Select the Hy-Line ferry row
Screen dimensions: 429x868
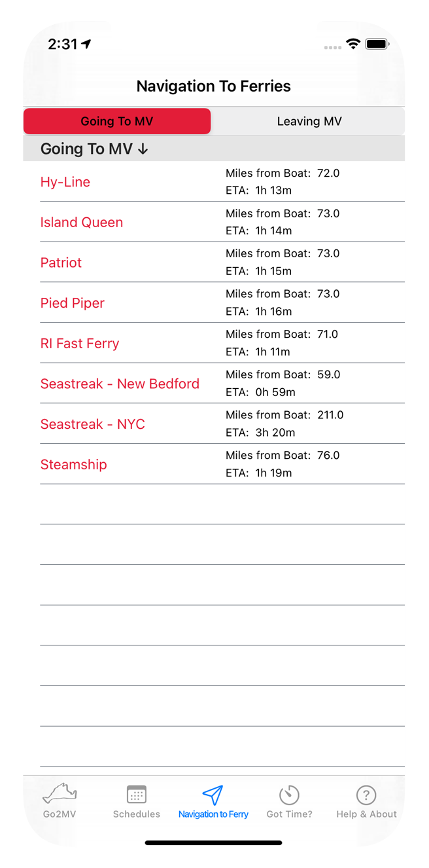222,181
